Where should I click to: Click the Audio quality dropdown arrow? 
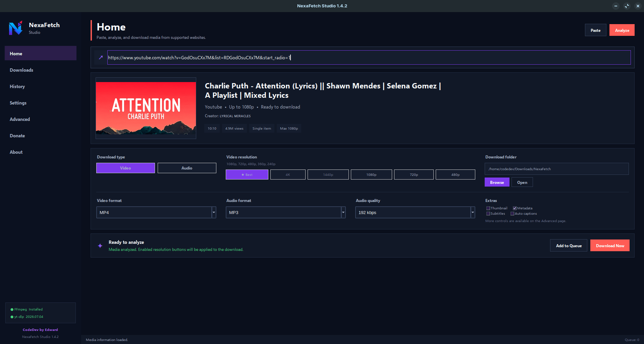[473, 212]
